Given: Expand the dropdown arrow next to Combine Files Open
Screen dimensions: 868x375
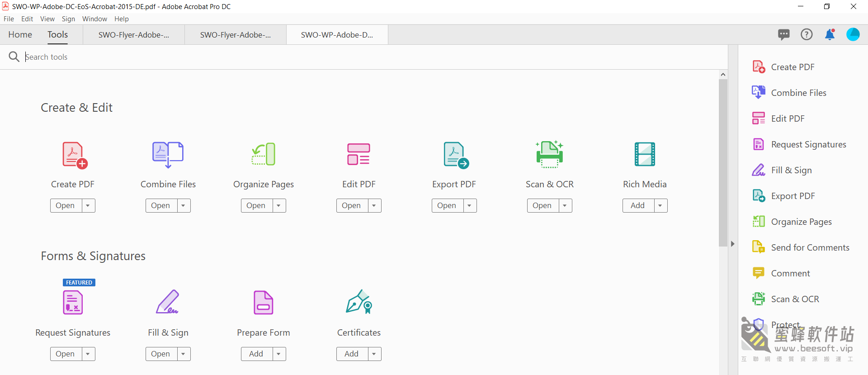Looking at the screenshot, I should (x=184, y=205).
